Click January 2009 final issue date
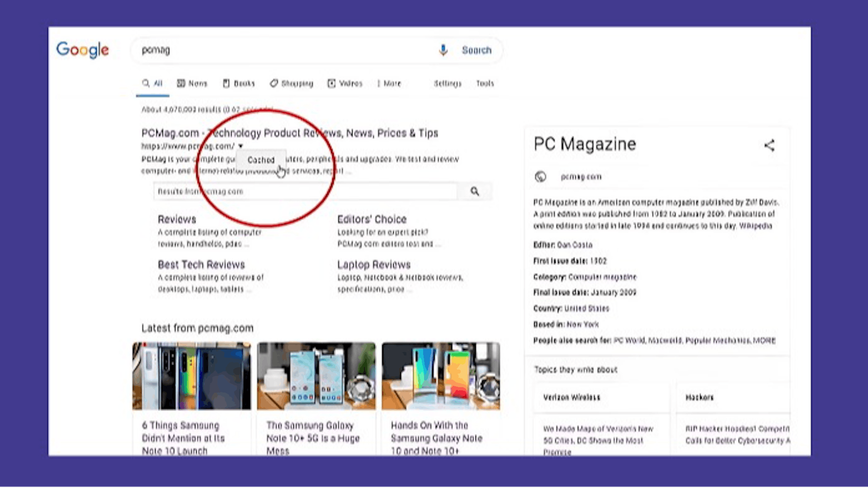 (613, 293)
